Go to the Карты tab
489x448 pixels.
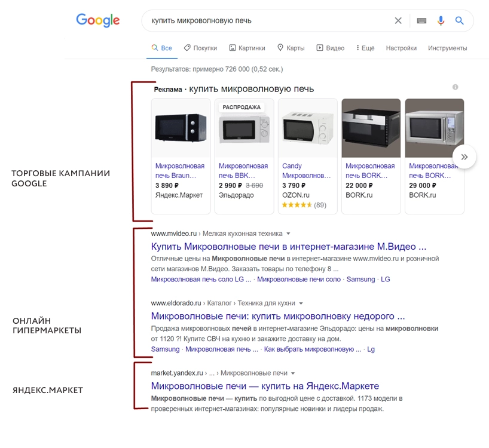[291, 48]
